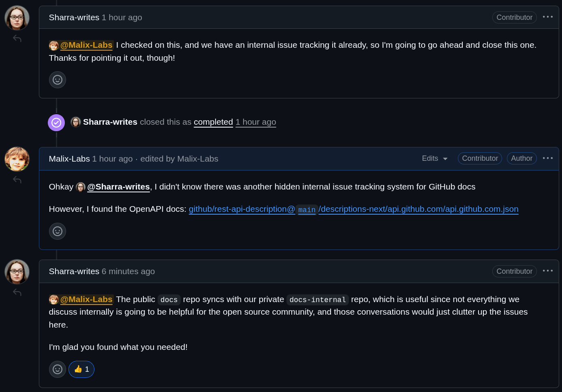The image size is (562, 392).
Task: Open emoji reaction picker on first comment
Action: pyautogui.click(x=58, y=80)
